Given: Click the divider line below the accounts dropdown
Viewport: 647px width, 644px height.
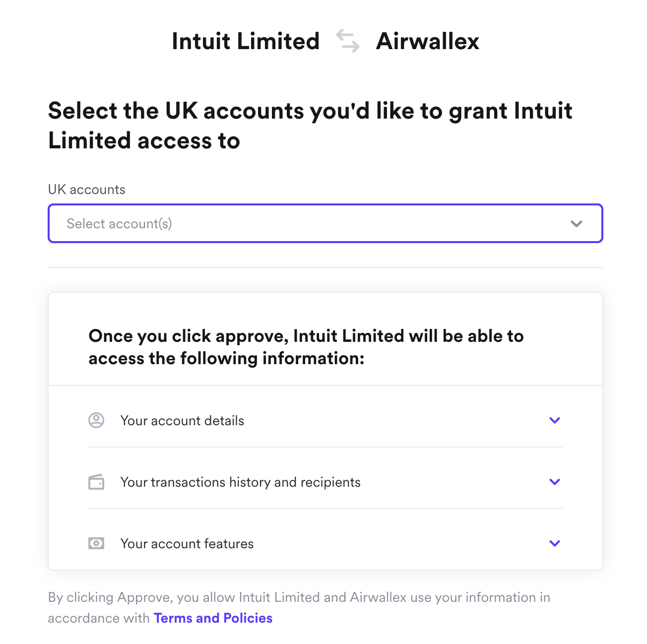Looking at the screenshot, I should [x=325, y=267].
